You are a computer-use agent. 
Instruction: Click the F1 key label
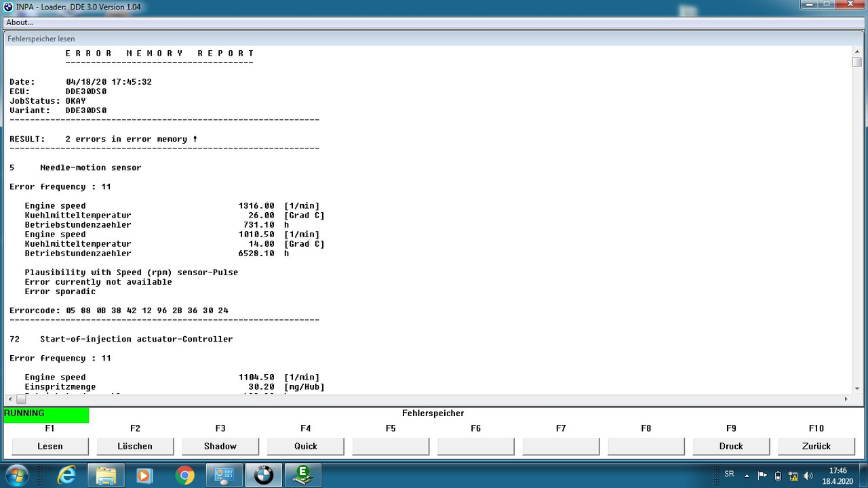pyautogui.click(x=50, y=428)
